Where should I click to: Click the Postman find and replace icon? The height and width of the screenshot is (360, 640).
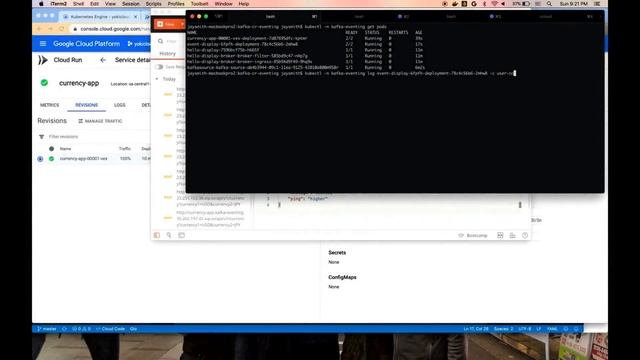[169, 236]
